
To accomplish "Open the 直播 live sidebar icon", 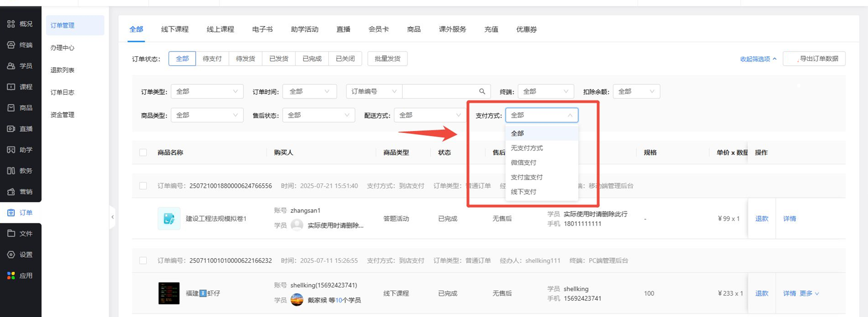I will (x=11, y=129).
